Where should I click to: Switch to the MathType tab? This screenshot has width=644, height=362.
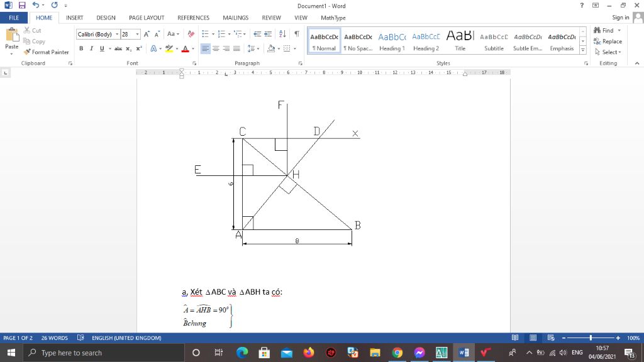(x=333, y=18)
